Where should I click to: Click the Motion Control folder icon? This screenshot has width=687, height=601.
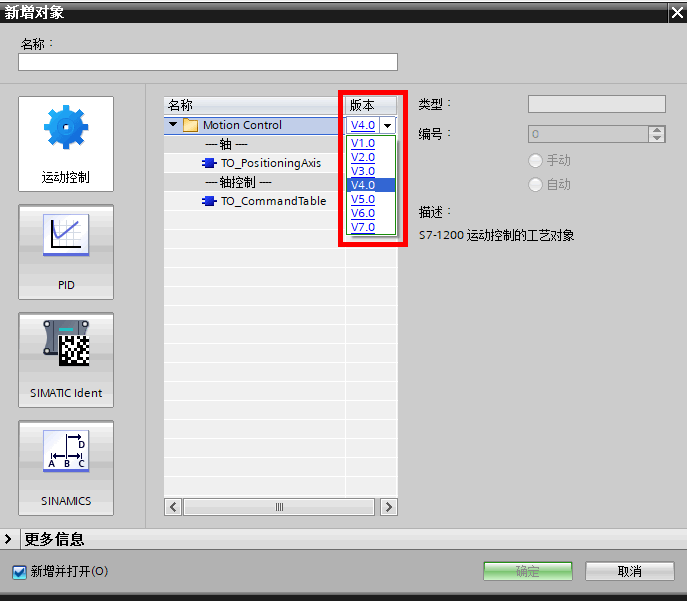tap(190, 125)
